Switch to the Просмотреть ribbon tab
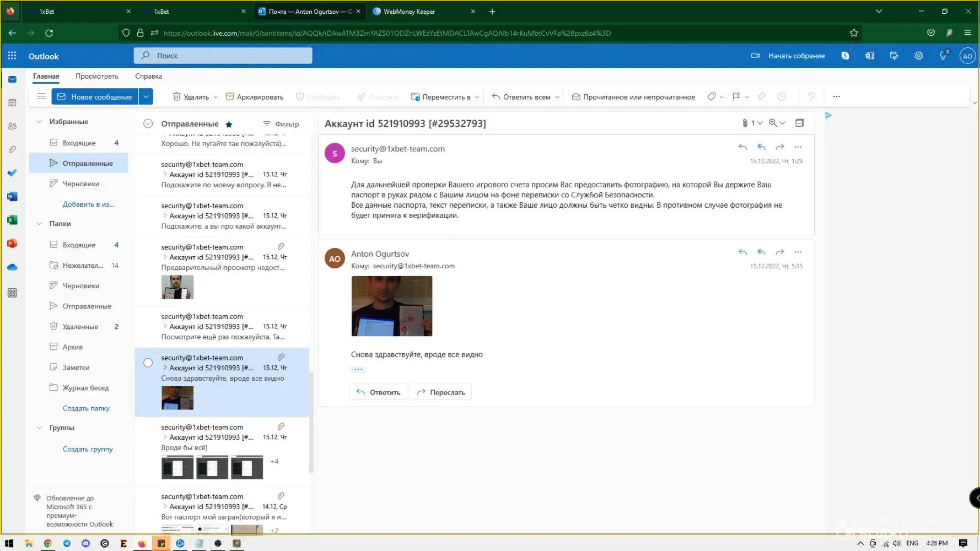This screenshot has width=980, height=551. point(96,76)
